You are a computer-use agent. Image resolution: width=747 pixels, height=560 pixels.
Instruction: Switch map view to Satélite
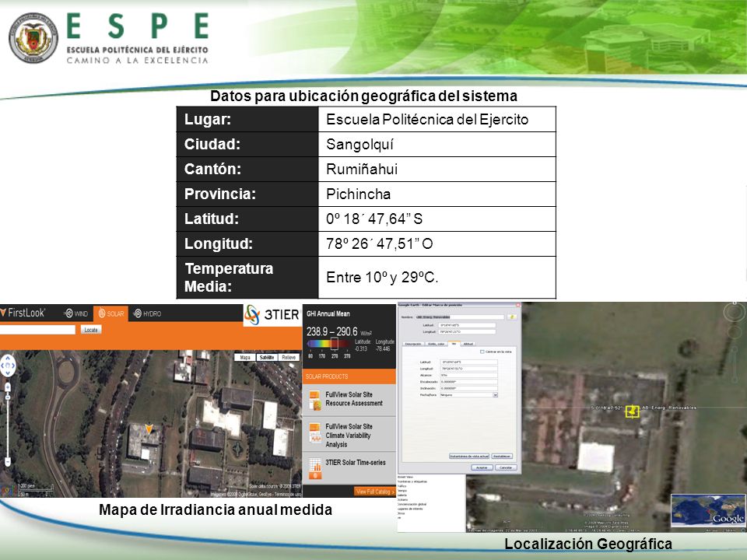click(267, 357)
